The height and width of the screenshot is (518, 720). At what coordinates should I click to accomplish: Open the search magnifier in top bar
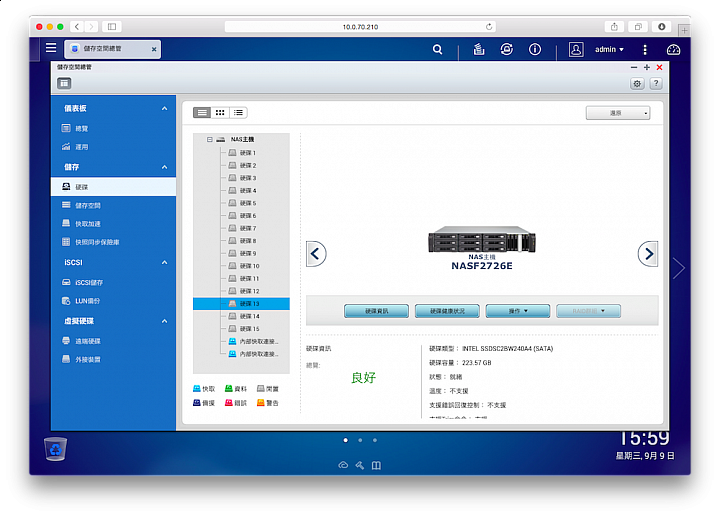click(438, 50)
